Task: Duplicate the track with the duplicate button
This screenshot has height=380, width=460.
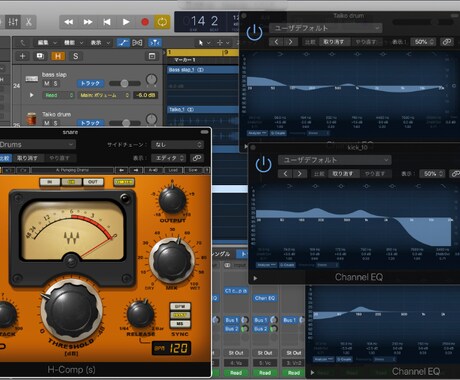Action: coord(40,56)
